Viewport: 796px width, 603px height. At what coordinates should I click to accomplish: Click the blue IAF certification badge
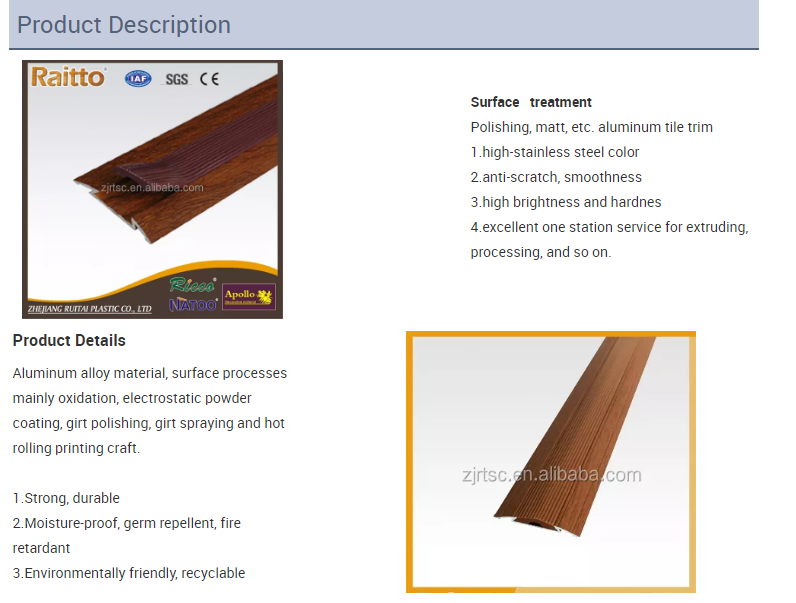138,78
